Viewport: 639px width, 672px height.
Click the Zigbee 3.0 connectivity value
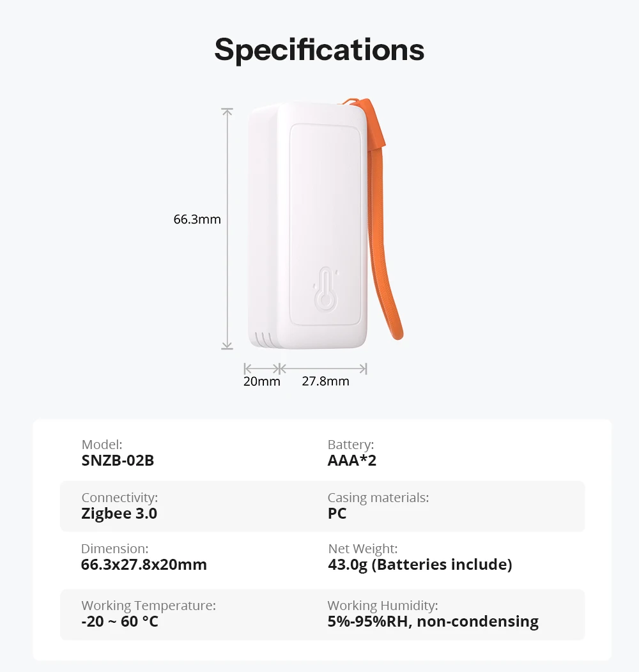[x=119, y=514]
